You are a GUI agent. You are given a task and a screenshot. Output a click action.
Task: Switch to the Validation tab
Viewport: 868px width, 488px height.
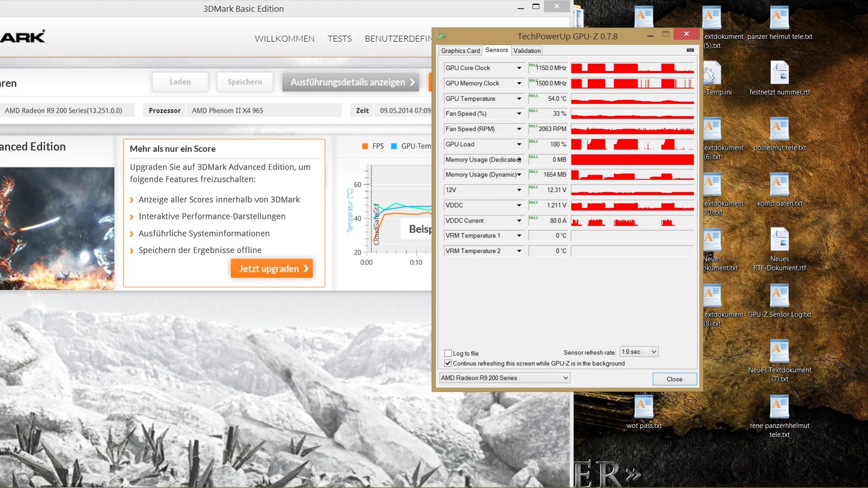pos(527,51)
